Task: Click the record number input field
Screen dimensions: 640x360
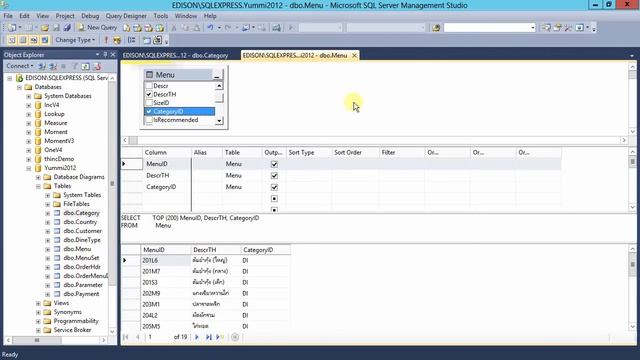Action: [158, 337]
